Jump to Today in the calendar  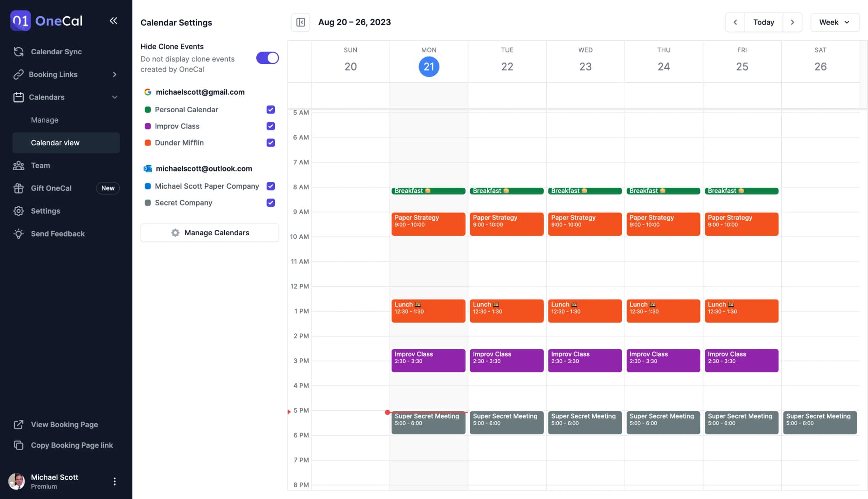[763, 22]
